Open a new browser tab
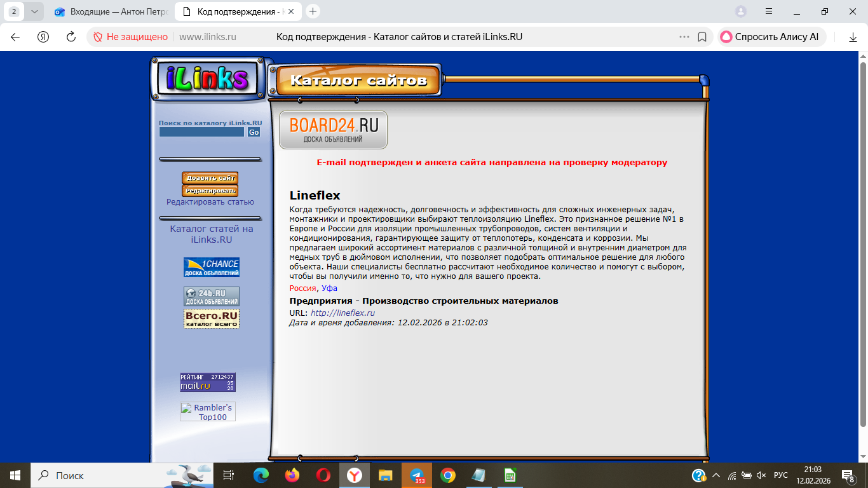 (313, 11)
